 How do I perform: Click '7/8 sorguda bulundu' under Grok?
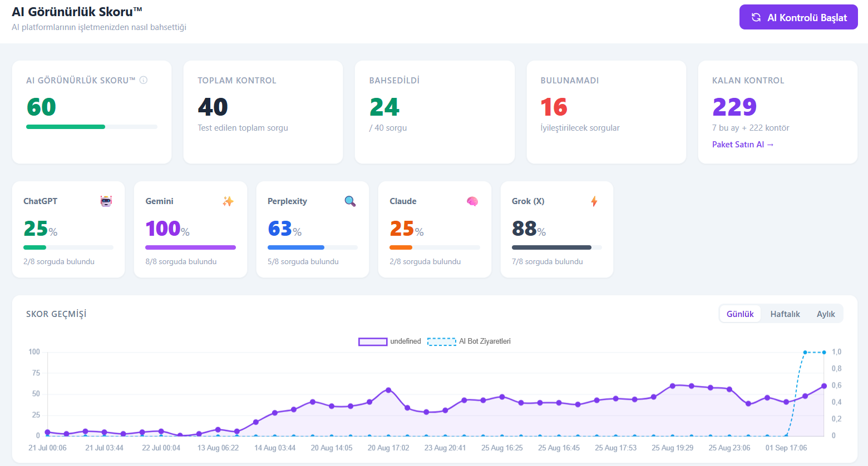pos(548,261)
